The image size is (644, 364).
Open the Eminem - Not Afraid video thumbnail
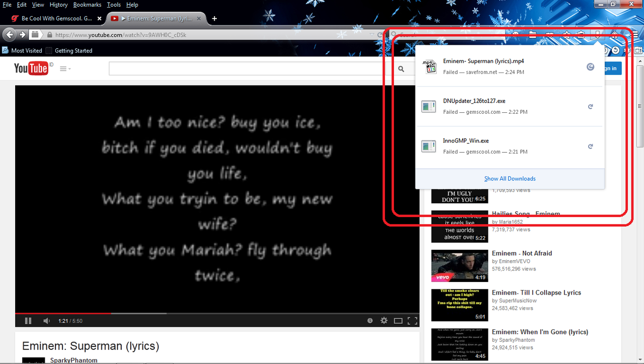click(460, 265)
